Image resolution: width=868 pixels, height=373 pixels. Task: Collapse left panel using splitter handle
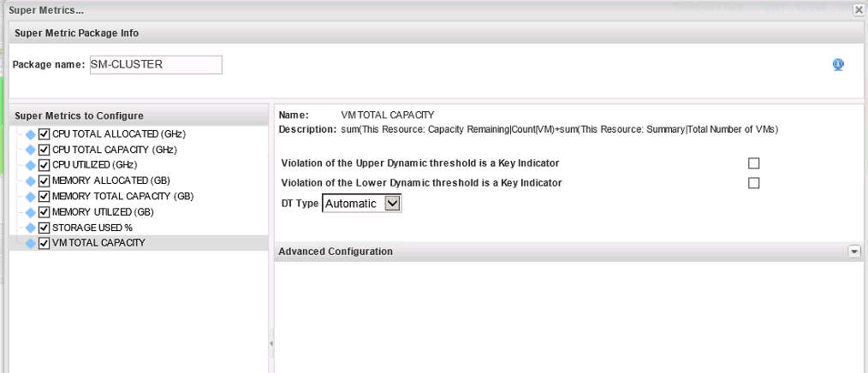[271, 343]
